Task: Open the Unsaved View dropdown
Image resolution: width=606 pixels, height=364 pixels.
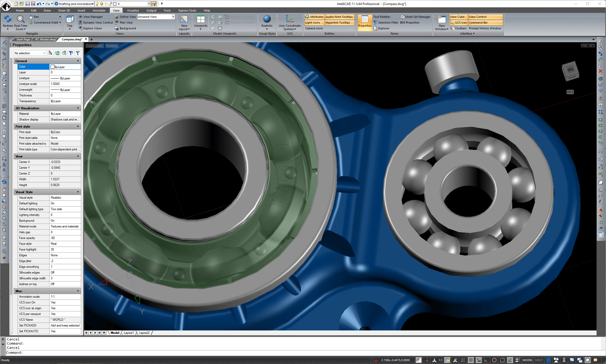Action: pos(173,17)
